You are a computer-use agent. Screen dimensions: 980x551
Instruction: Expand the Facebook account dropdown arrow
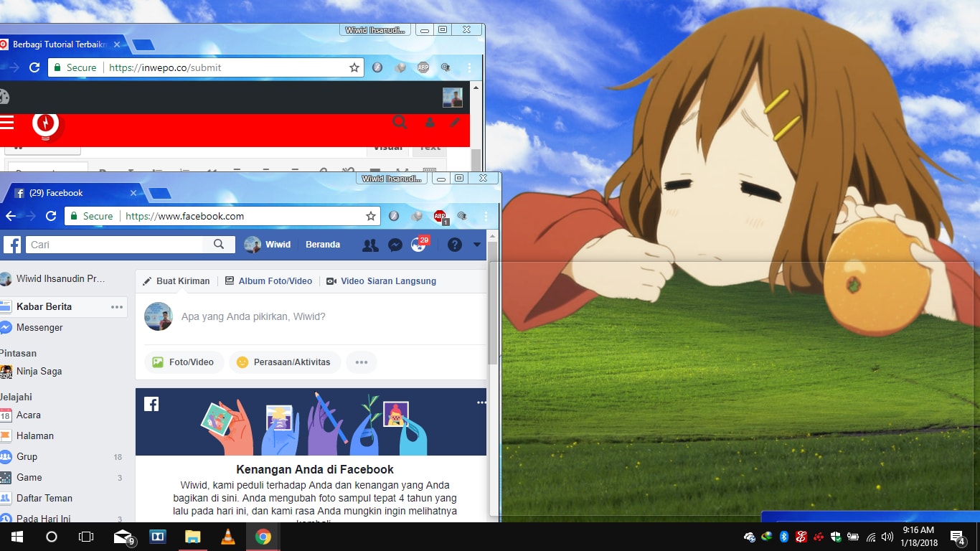tap(477, 245)
